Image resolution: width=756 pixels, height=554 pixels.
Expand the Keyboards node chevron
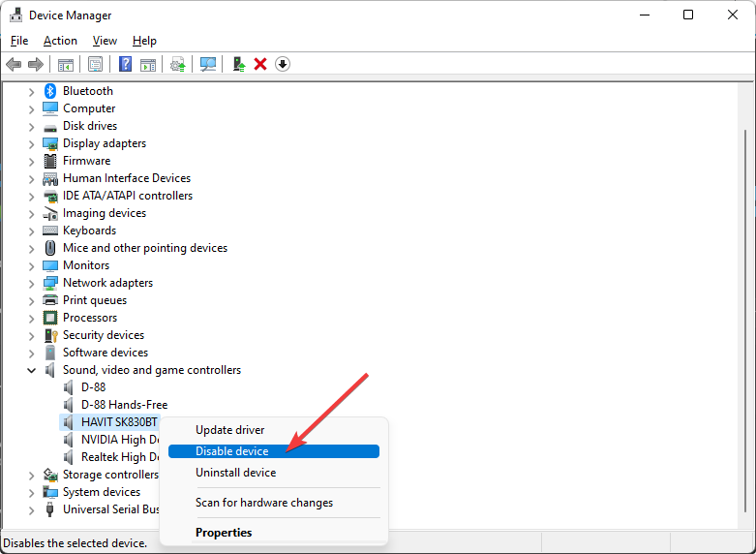31,231
